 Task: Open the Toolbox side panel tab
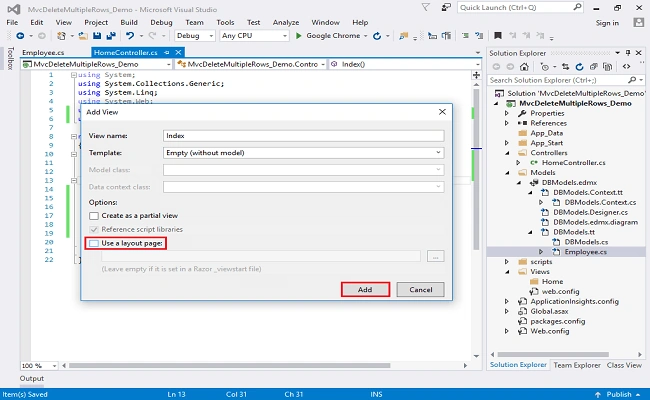click(10, 58)
